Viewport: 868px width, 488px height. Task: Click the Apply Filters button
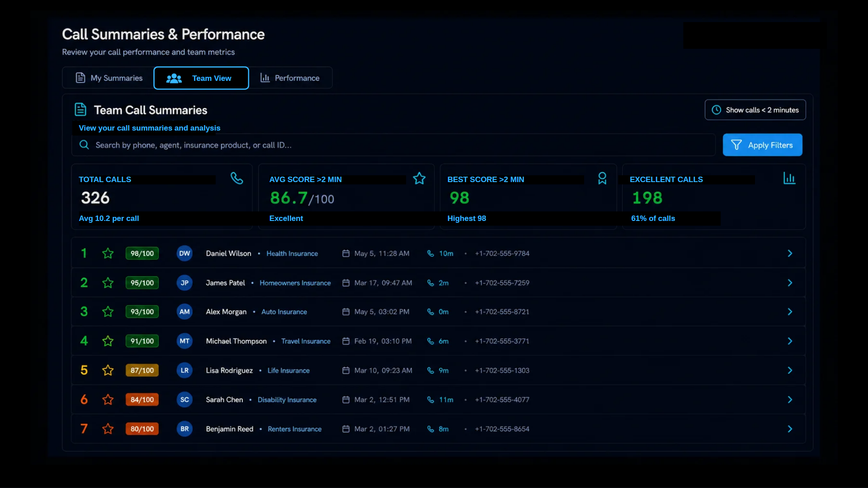click(762, 145)
